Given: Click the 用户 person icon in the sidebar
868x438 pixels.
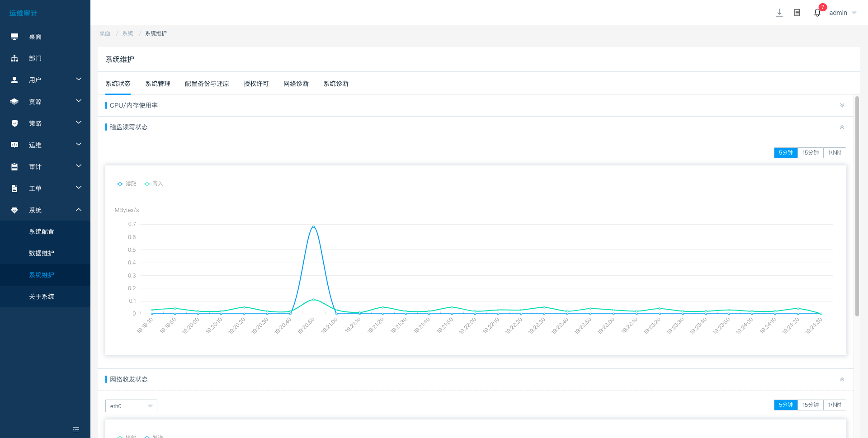Looking at the screenshot, I should tap(14, 80).
